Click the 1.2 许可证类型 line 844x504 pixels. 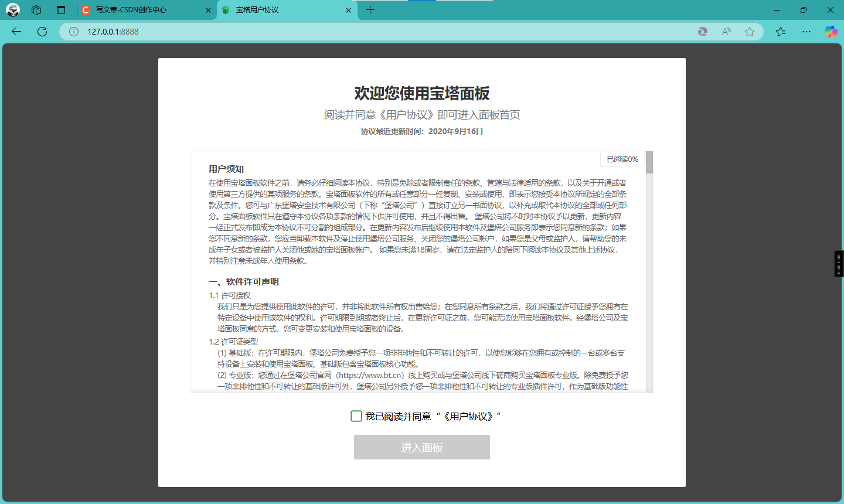(x=233, y=342)
